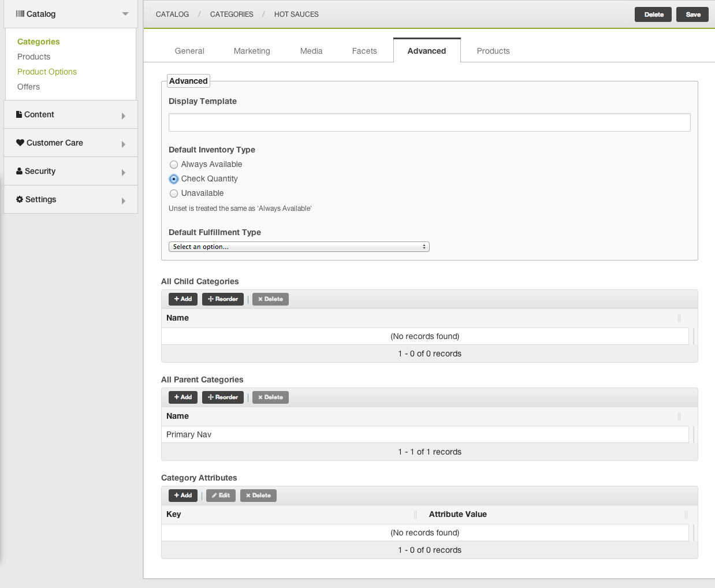
Task: Reorder the All Parent Categories list
Action: tap(222, 397)
